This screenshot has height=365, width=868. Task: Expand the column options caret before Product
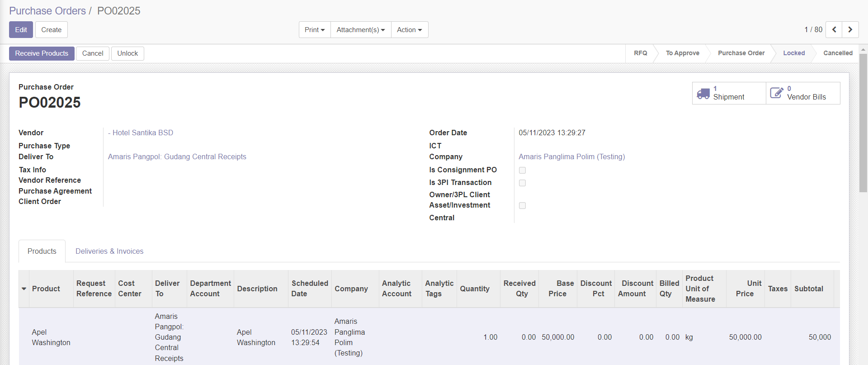tap(24, 289)
